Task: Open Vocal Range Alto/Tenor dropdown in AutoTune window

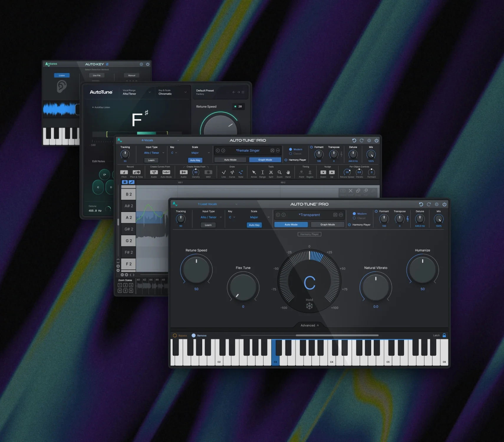Action: (x=137, y=92)
